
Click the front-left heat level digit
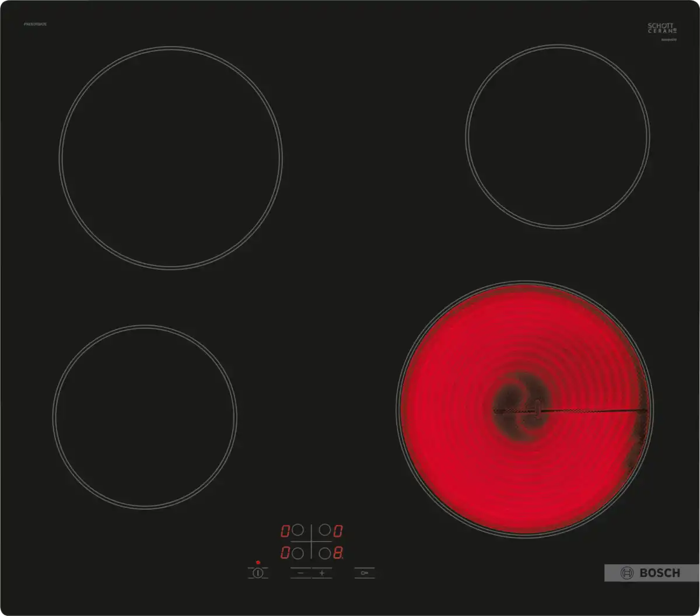tap(285, 552)
